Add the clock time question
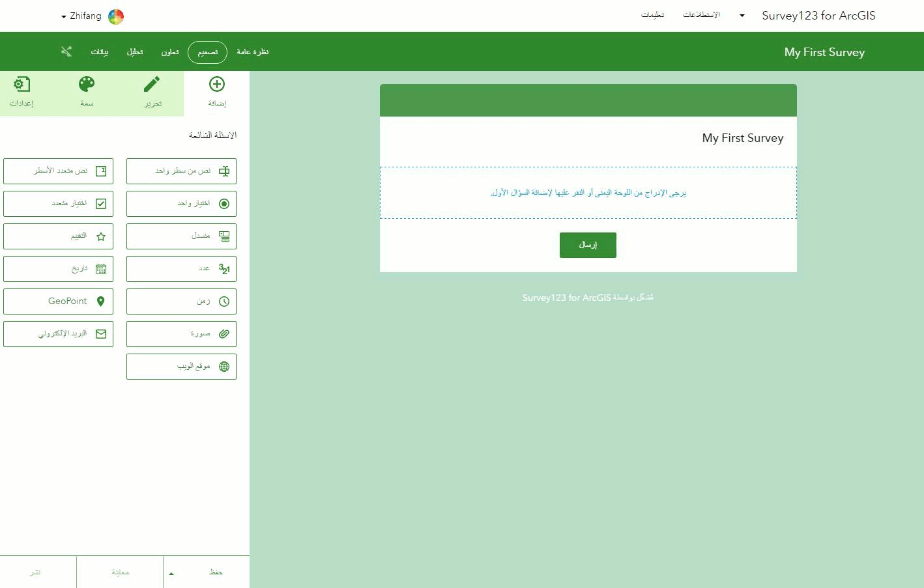 click(181, 301)
